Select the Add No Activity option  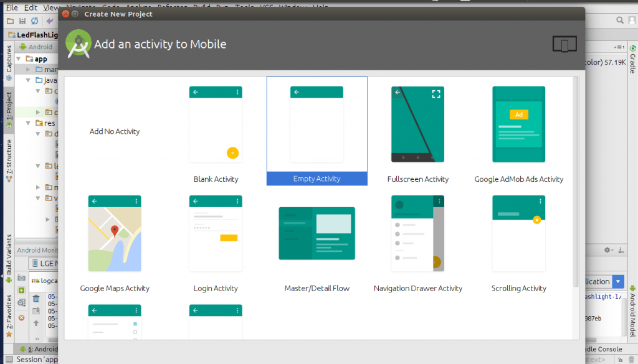pyautogui.click(x=115, y=131)
